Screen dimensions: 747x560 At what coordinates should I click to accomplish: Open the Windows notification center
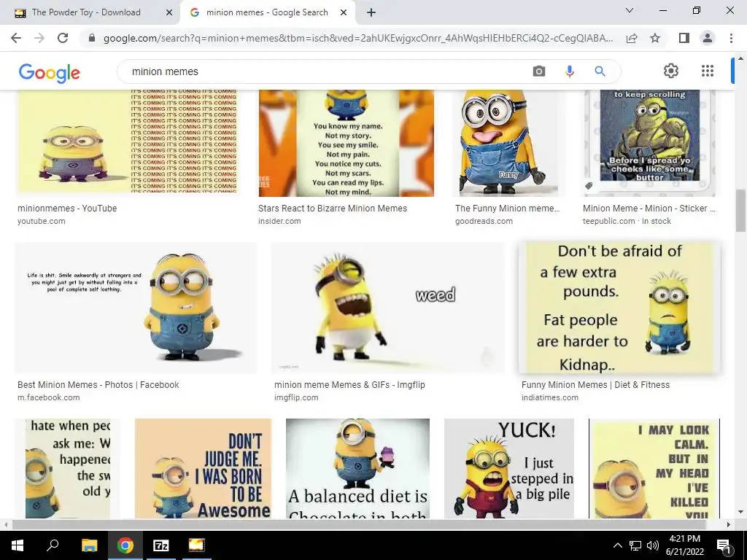coord(724,545)
